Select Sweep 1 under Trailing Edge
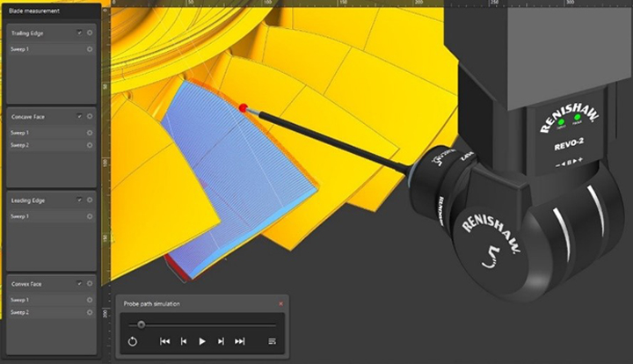The height and width of the screenshot is (364, 633). coord(51,49)
